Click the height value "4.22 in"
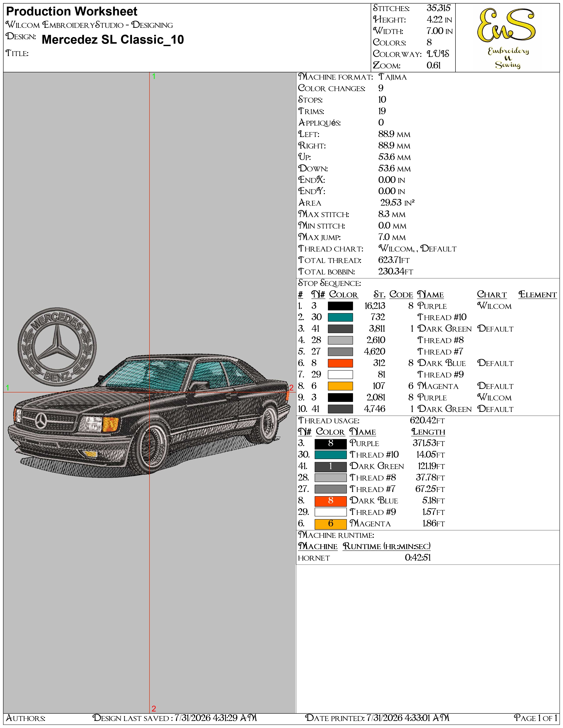This screenshot has height=728, width=563. [440, 20]
